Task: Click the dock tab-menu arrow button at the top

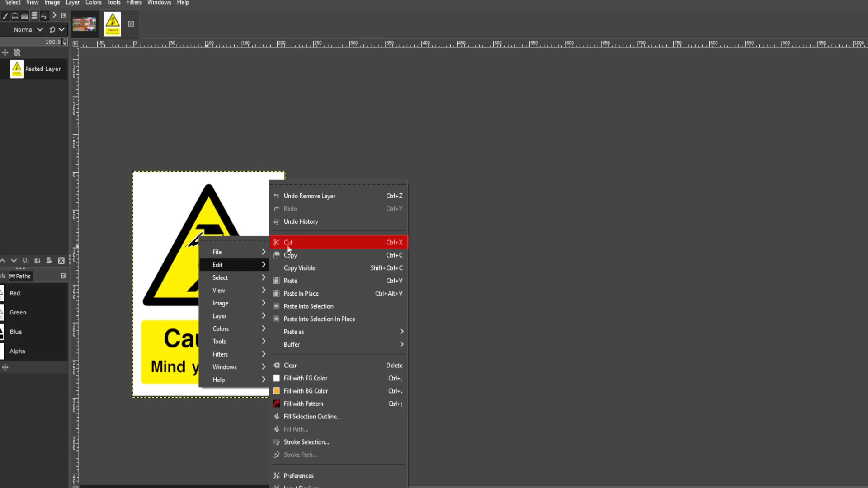Action: 64,15
